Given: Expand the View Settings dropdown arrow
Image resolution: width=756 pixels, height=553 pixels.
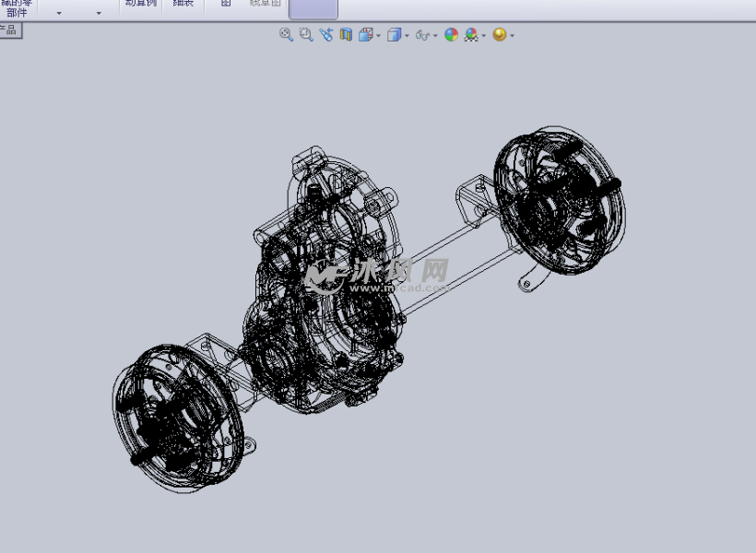Looking at the screenshot, I should point(512,36).
